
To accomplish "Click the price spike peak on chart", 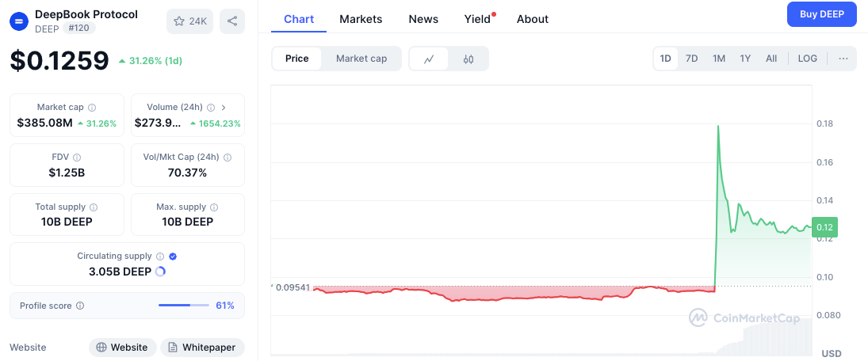I will [x=718, y=126].
